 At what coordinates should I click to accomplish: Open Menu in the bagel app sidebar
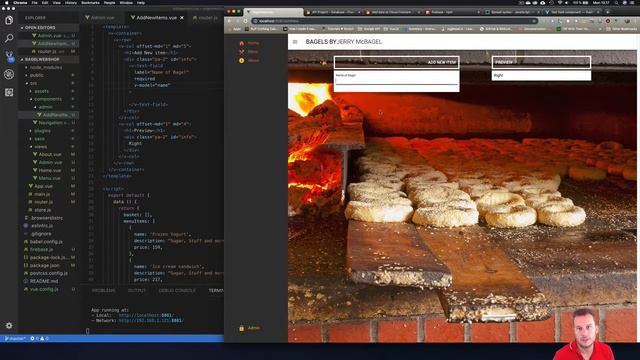point(249,52)
